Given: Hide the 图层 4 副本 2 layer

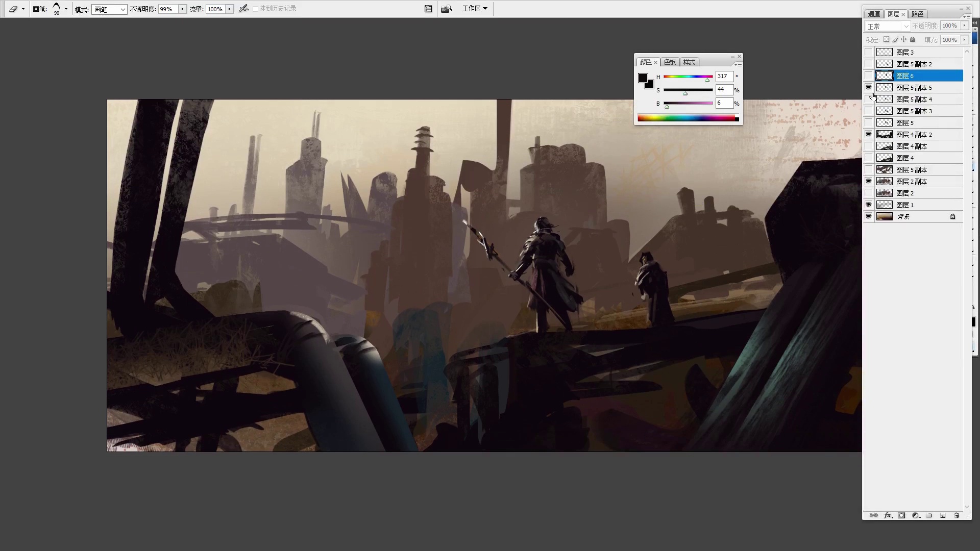Looking at the screenshot, I should tap(868, 135).
